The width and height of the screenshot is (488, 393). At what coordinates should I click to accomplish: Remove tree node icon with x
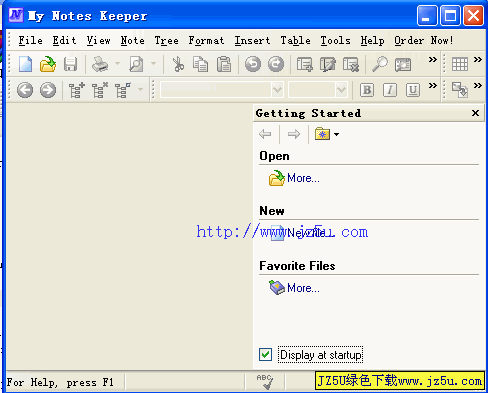tap(100, 90)
